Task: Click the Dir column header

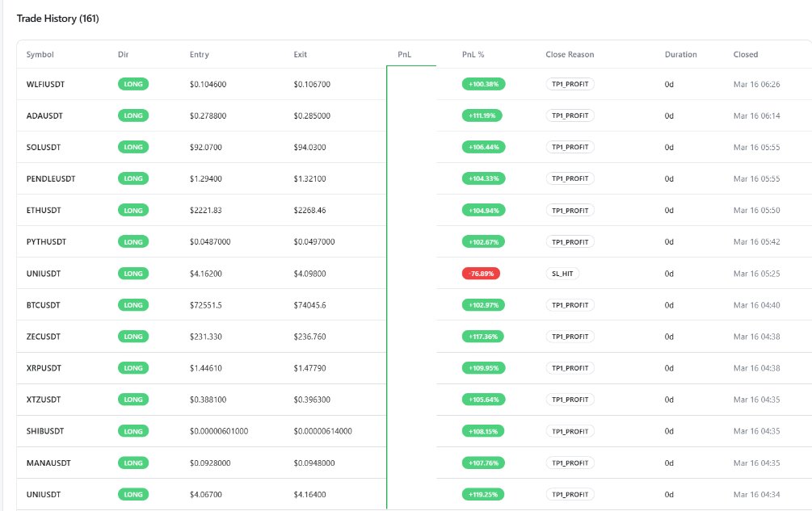Action: pos(123,55)
